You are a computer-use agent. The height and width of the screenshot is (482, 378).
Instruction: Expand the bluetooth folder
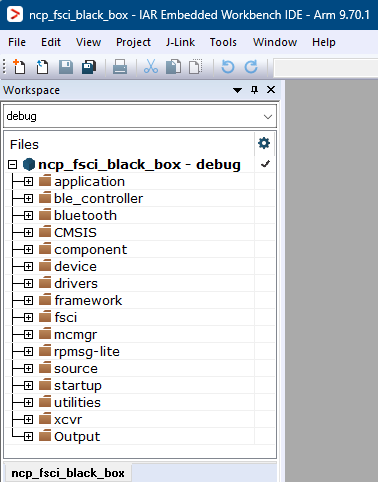click(28, 216)
